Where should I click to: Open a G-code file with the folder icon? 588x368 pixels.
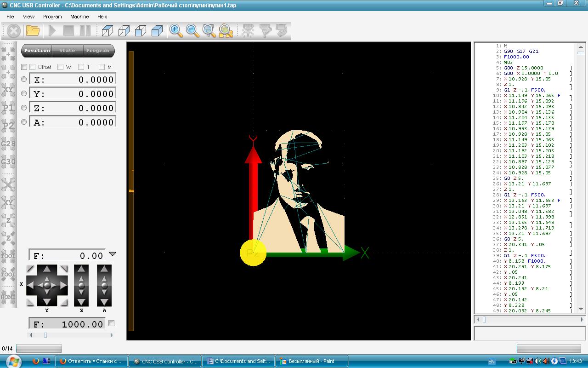[x=33, y=31]
